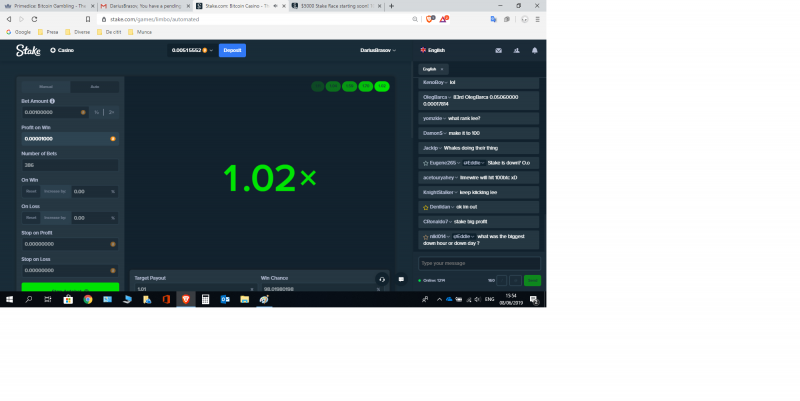800x401 pixels.
Task: Switch to the Gmail DariusBrasov tab
Action: 145,6
